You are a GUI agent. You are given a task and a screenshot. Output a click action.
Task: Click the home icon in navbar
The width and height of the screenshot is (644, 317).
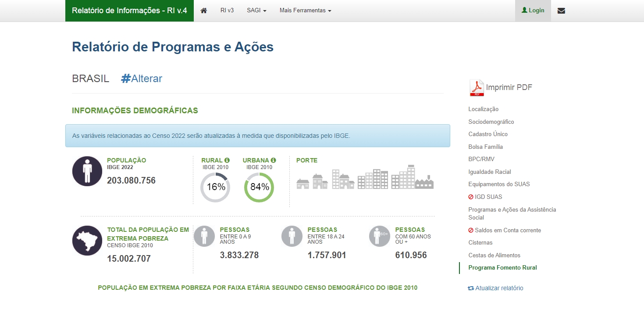tap(203, 11)
